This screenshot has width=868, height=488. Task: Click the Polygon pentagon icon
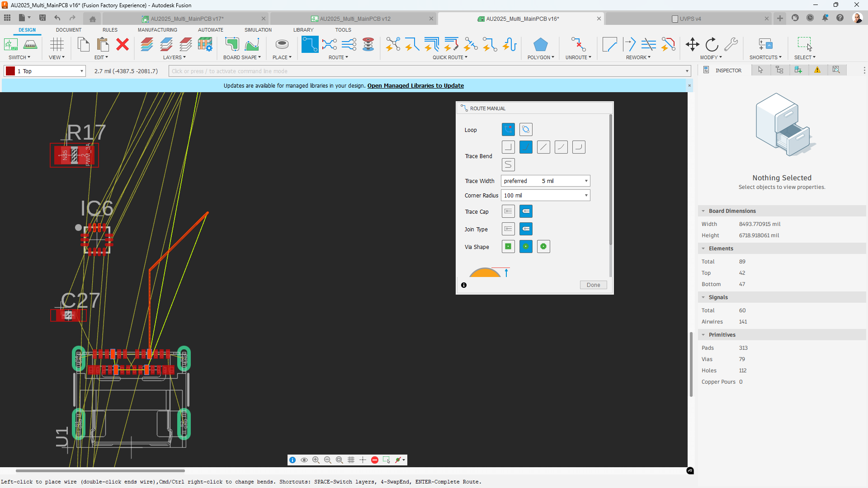pos(540,45)
